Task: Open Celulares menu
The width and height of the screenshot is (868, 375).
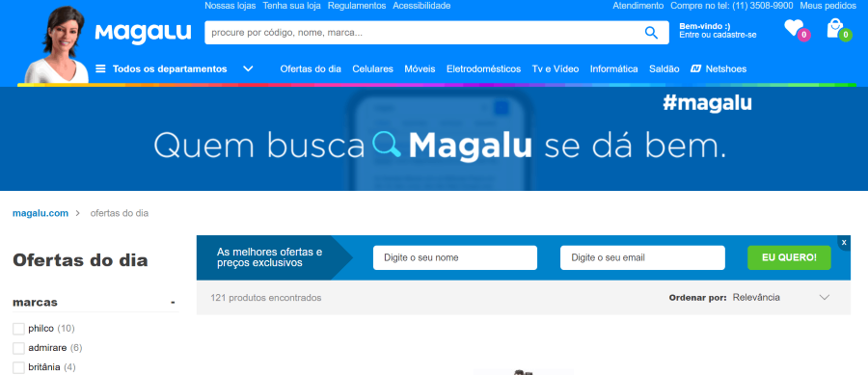Action: coord(372,69)
